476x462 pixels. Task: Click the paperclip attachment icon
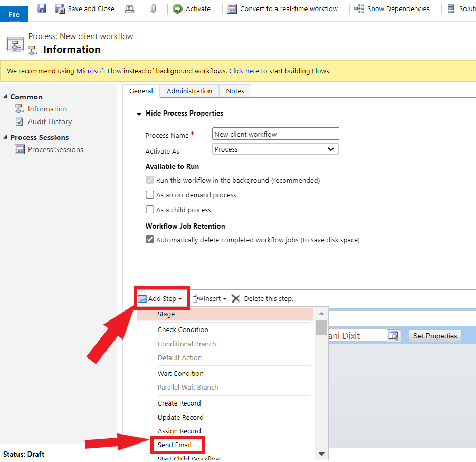click(153, 8)
